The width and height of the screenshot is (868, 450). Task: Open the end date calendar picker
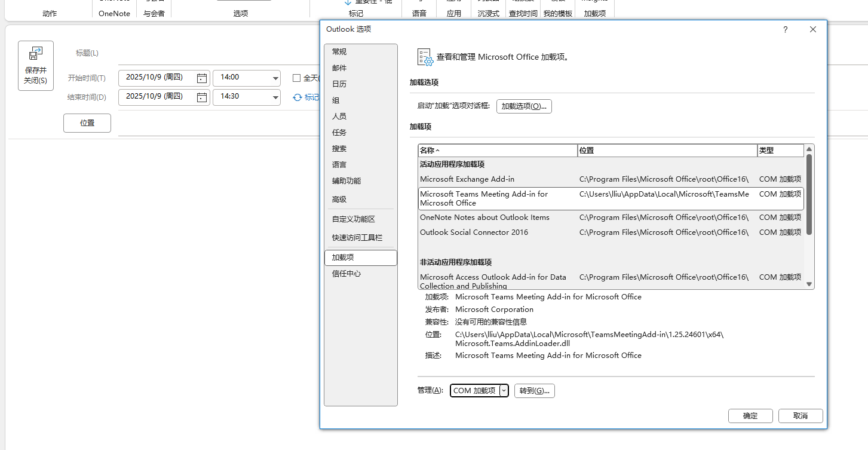coord(202,97)
